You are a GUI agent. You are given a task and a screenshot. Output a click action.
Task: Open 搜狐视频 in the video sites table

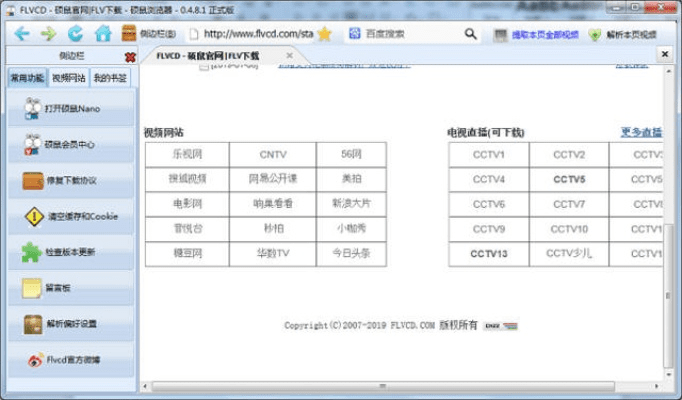click(x=187, y=179)
